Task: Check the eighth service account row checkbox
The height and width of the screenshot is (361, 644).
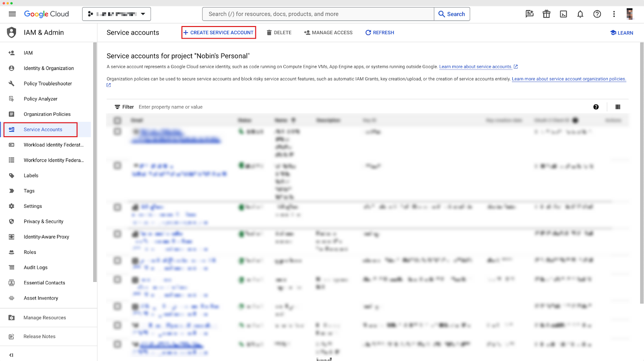Action: tap(118, 325)
